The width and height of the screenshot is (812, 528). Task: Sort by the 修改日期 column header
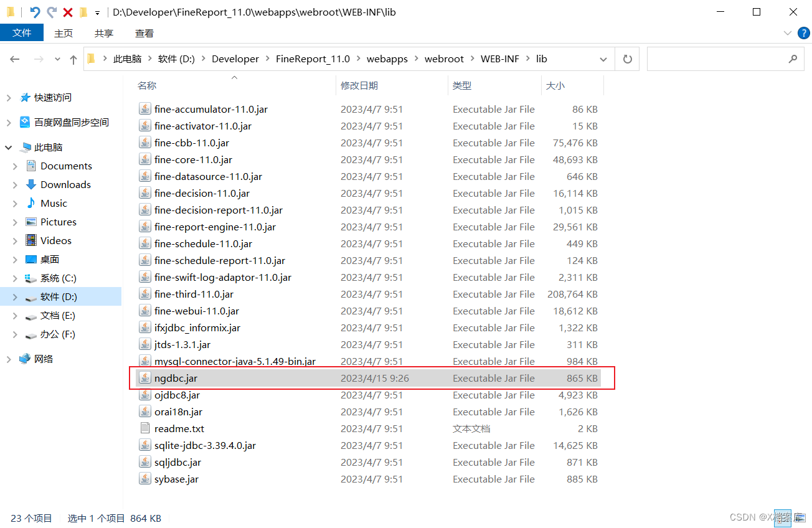click(359, 85)
